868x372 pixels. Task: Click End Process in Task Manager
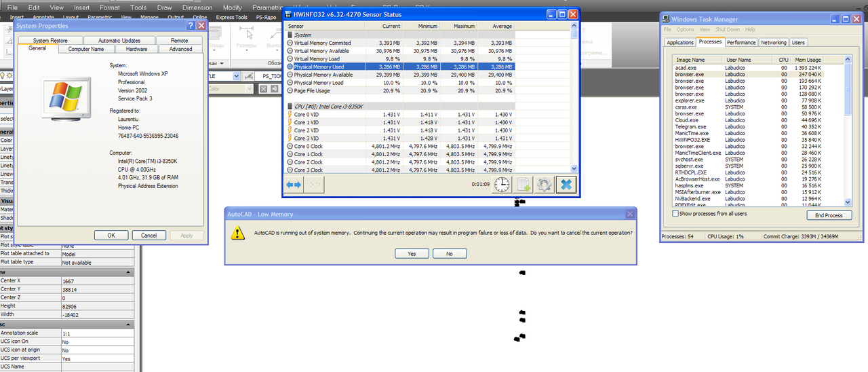829,215
